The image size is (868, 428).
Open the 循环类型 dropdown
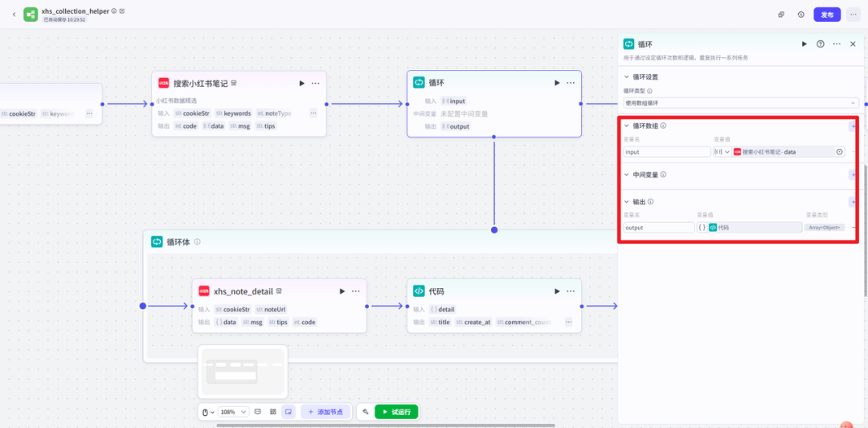pyautogui.click(x=740, y=103)
